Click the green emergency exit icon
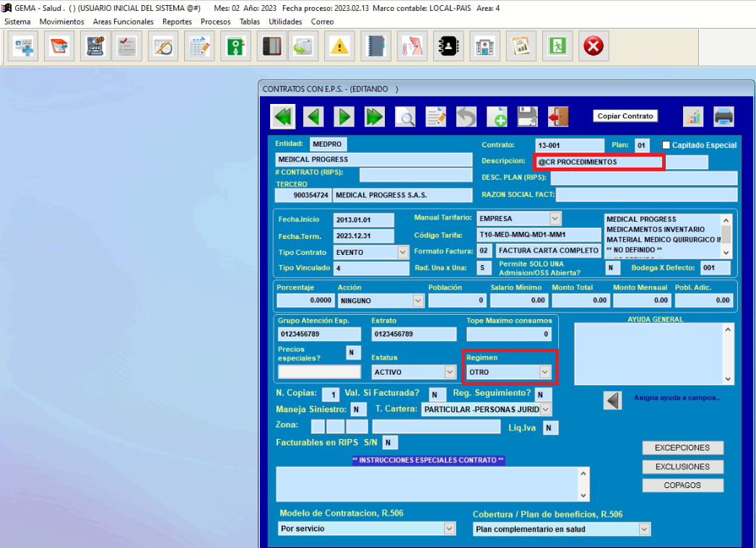 557,46
